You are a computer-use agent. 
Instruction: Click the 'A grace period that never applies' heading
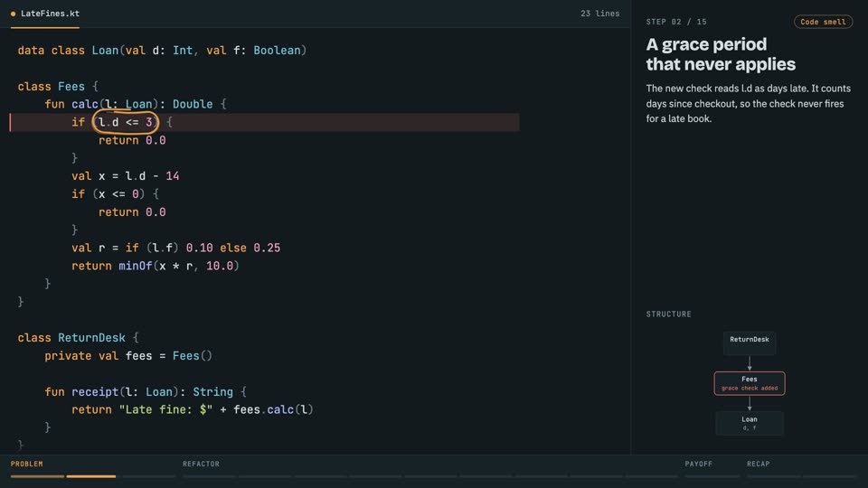pyautogui.click(x=721, y=54)
